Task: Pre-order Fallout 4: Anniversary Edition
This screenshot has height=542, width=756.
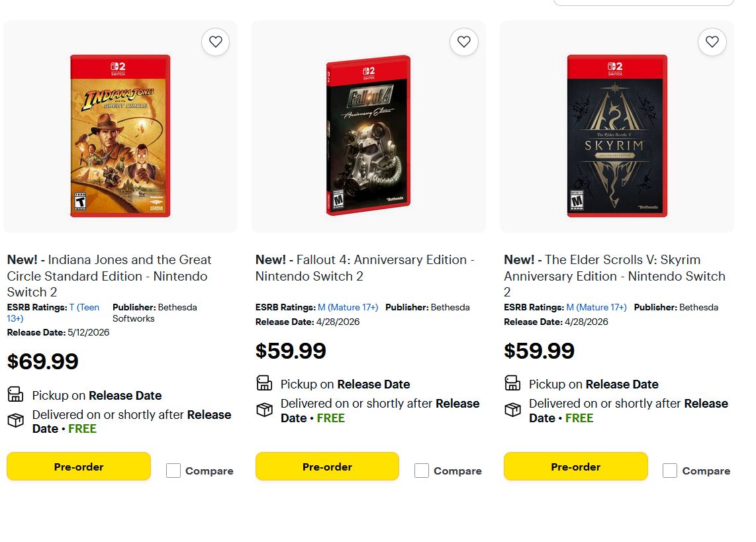Action: [327, 467]
